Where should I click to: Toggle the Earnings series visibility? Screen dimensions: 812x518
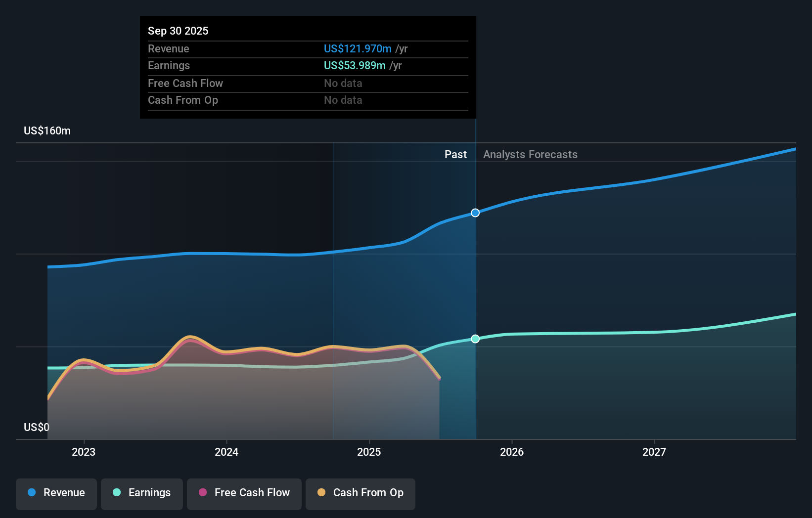(x=142, y=493)
